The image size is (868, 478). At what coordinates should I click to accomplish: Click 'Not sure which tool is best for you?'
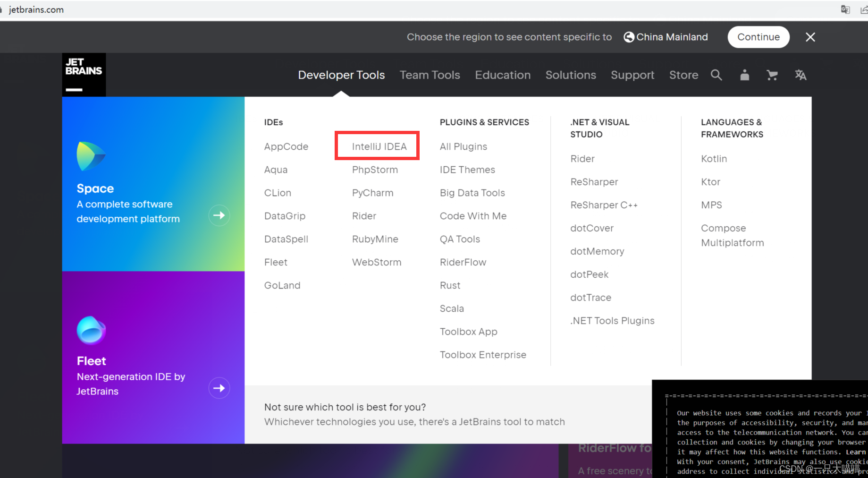coord(345,407)
